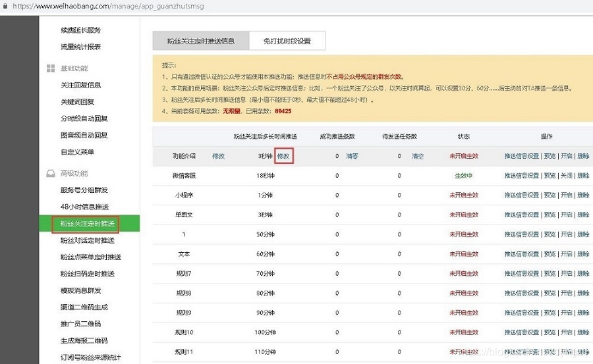Click 关闭 for the 微信客服 row
Image resolution: width=593 pixels, height=364 pixels.
point(567,176)
